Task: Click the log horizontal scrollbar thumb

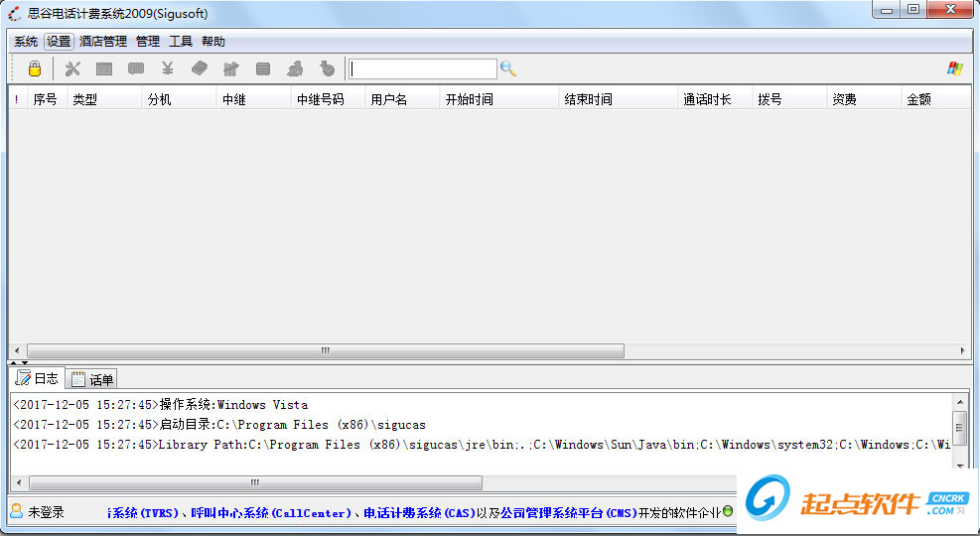Action: click(255, 482)
